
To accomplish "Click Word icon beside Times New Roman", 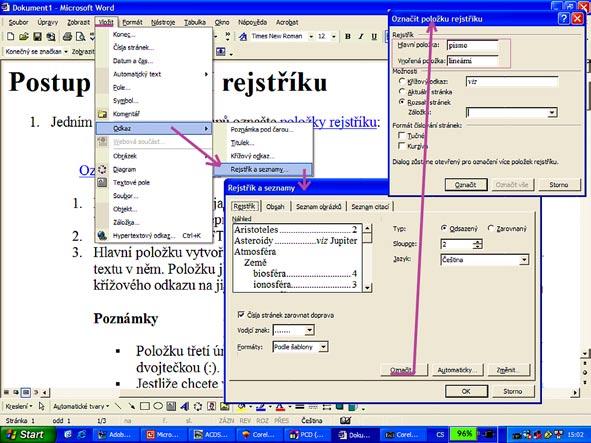I will click(x=243, y=37).
